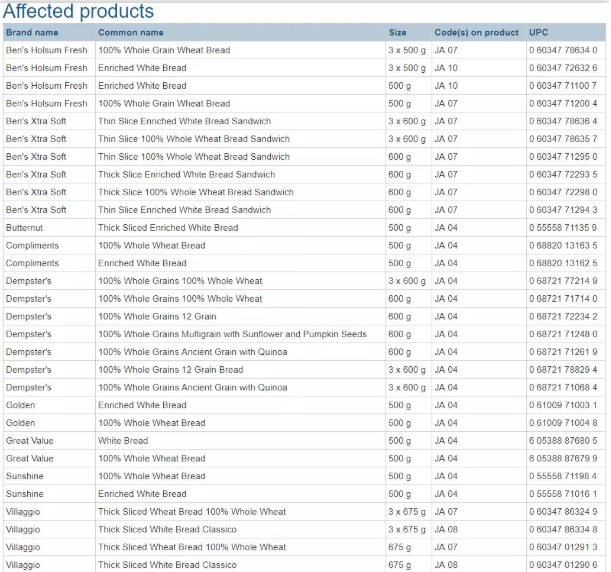Click the "Affected products" heading
The image size is (611, 572).
point(78,11)
